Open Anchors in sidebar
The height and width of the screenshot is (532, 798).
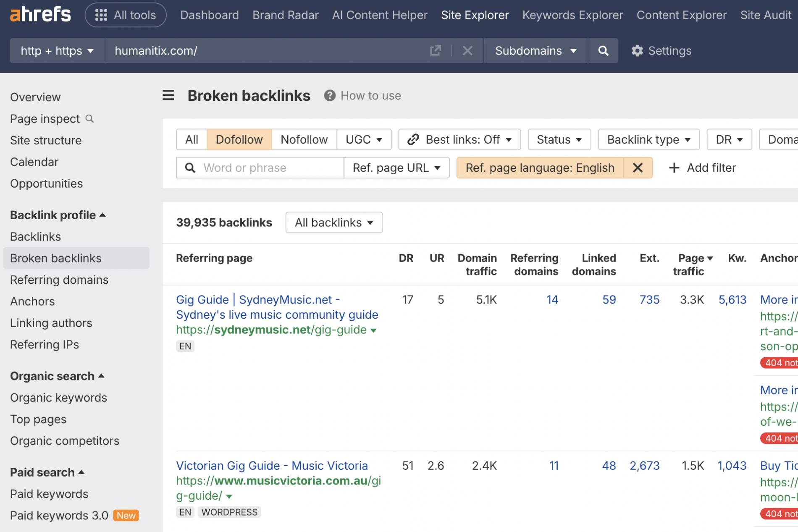click(x=32, y=301)
